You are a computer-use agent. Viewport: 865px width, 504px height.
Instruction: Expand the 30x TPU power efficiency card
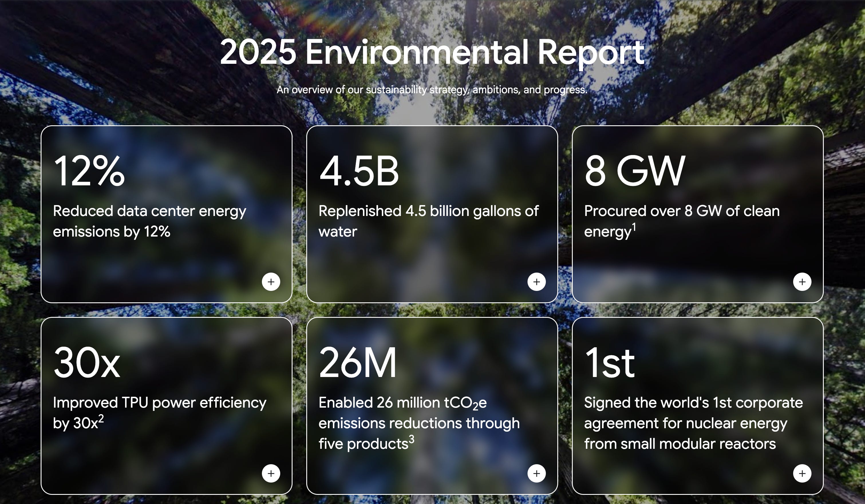tap(271, 473)
